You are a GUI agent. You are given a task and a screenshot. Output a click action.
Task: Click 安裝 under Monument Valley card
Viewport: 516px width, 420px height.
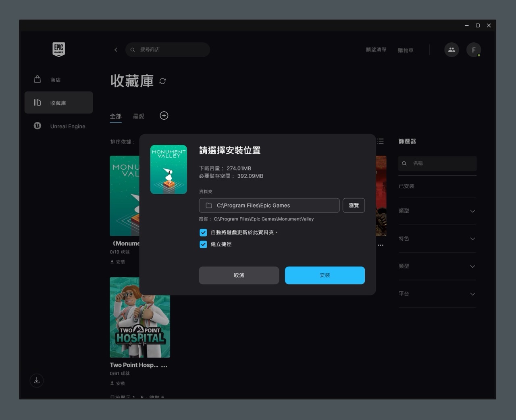coord(118,262)
